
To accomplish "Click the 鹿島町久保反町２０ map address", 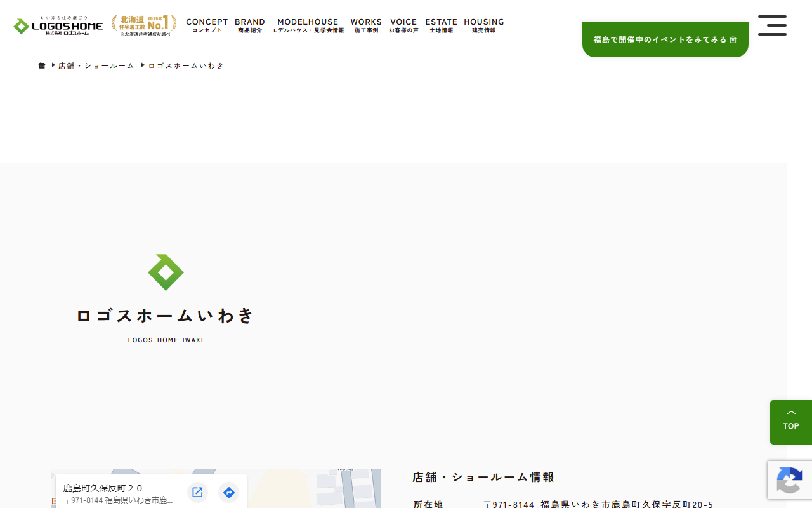I will 103,488.
